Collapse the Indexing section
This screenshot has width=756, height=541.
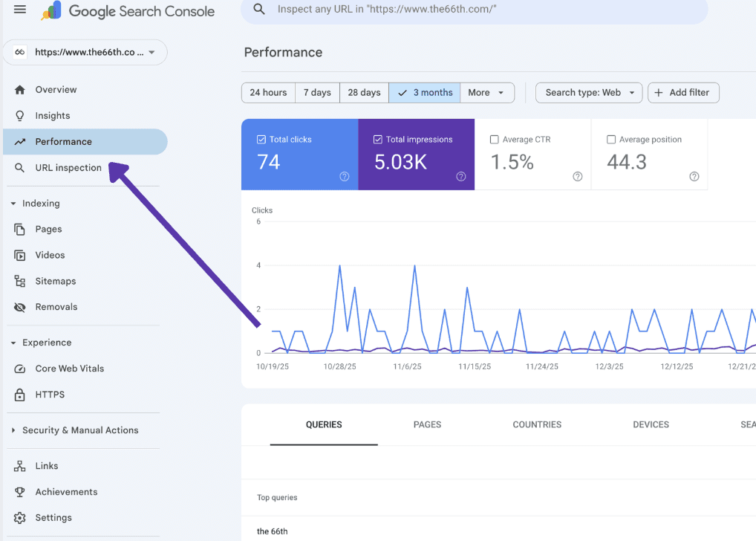(x=13, y=204)
